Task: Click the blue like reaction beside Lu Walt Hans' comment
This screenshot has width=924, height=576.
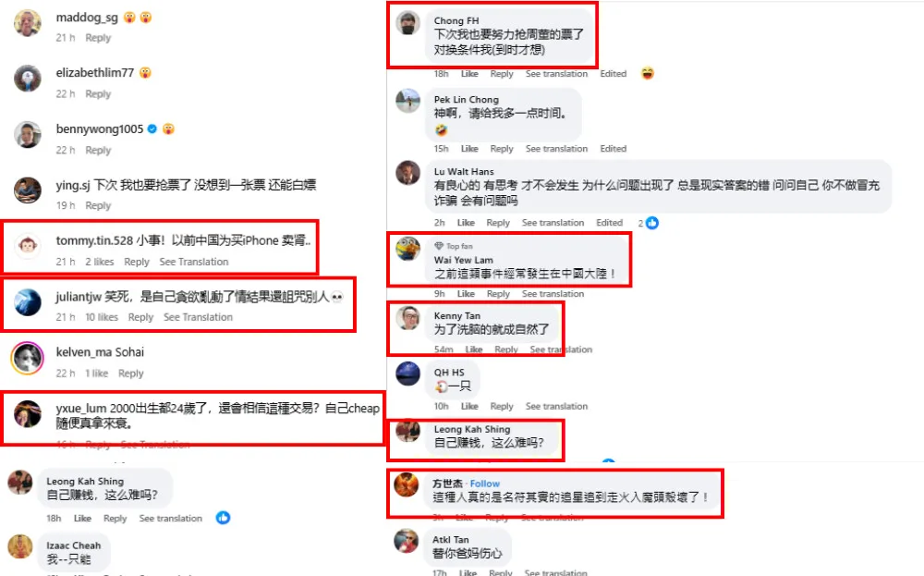Action: pos(651,223)
